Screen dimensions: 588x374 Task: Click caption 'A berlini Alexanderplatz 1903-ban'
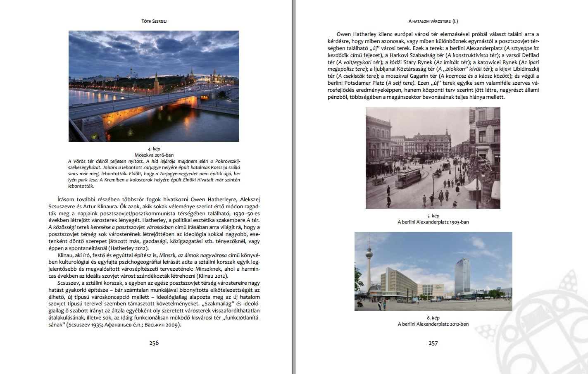click(x=433, y=222)
